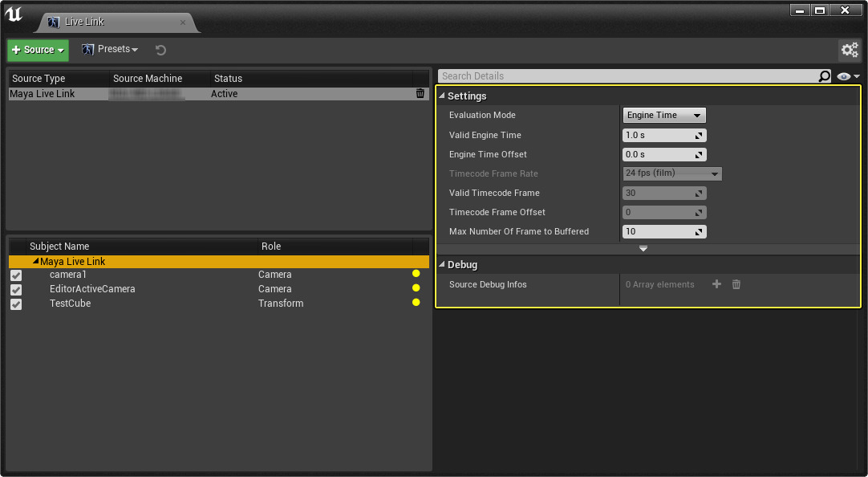Close the Live Link tab
The height and width of the screenshot is (477, 868).
tap(183, 22)
